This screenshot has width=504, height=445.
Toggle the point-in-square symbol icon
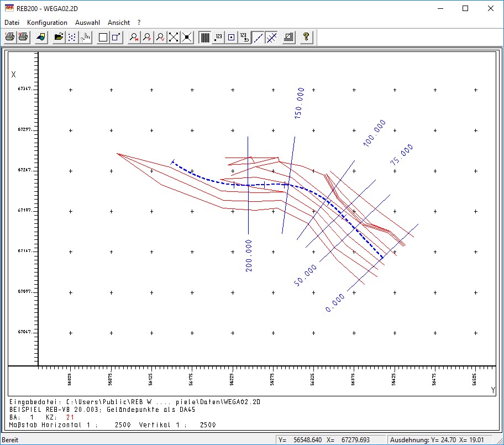232,37
